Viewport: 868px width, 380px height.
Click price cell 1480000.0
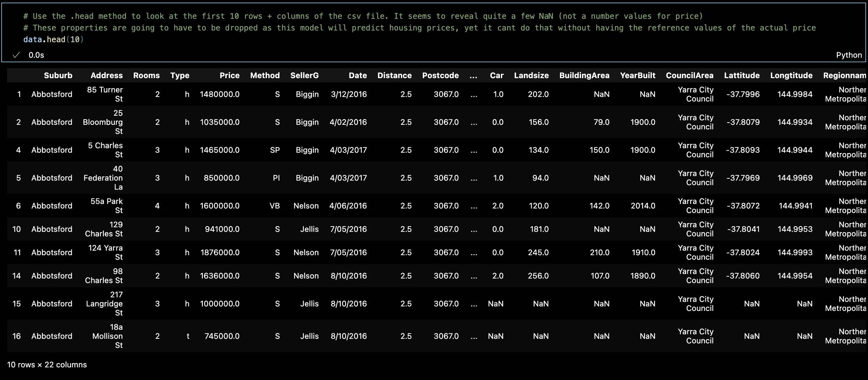click(219, 94)
